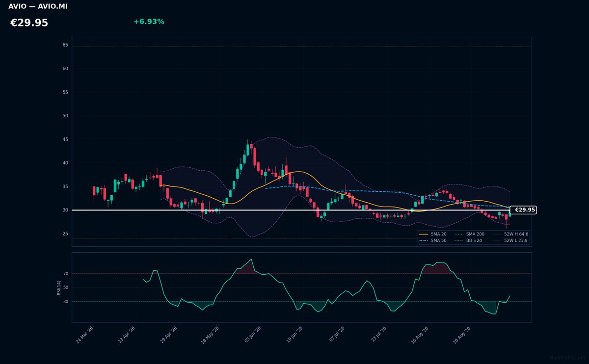The height and width of the screenshot is (364, 589).
Task: Click the RSI(14) axis title
Action: coord(59,287)
